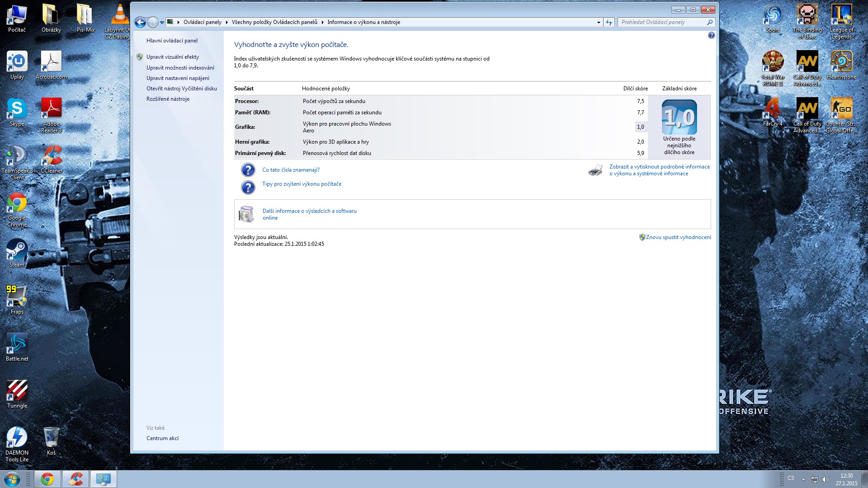Click the printer icon for detailed info
This screenshot has height=488, width=868.
pos(595,170)
